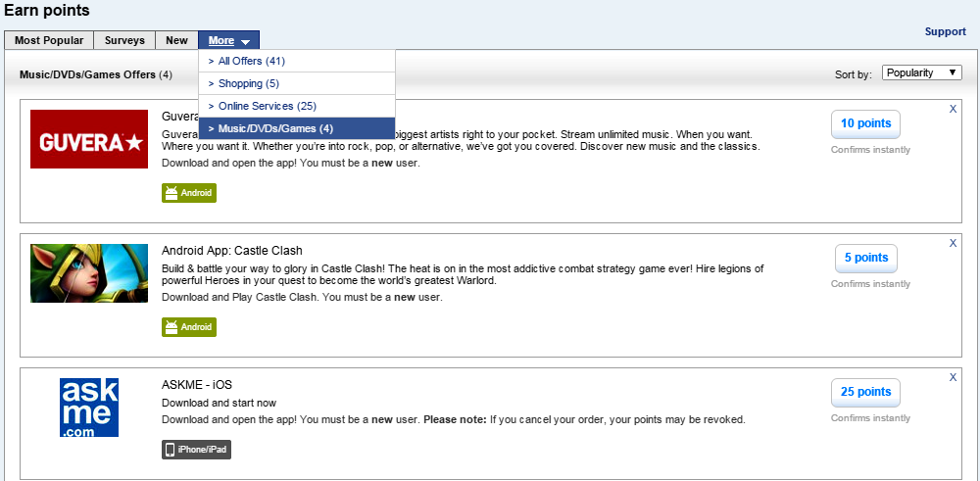980x481 pixels.
Task: Click the Castle Clash game thumbnail
Action: tap(89, 273)
